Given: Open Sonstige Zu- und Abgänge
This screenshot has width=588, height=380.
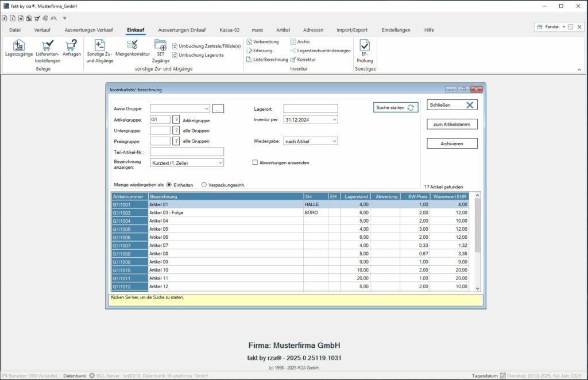Looking at the screenshot, I should coord(100,52).
